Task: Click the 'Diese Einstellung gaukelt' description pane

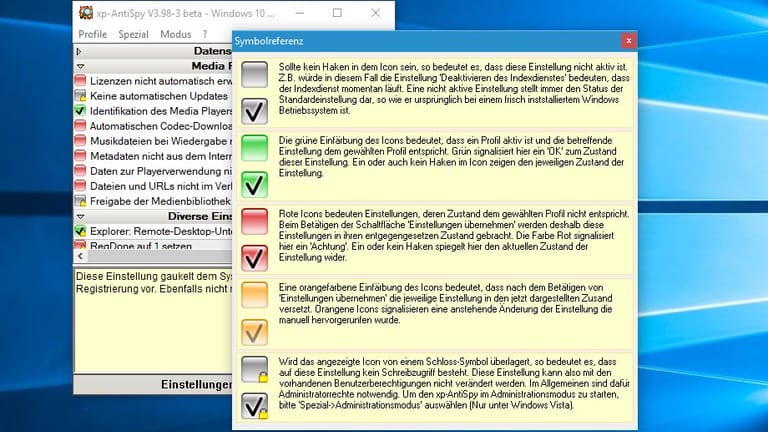Action: [x=153, y=320]
